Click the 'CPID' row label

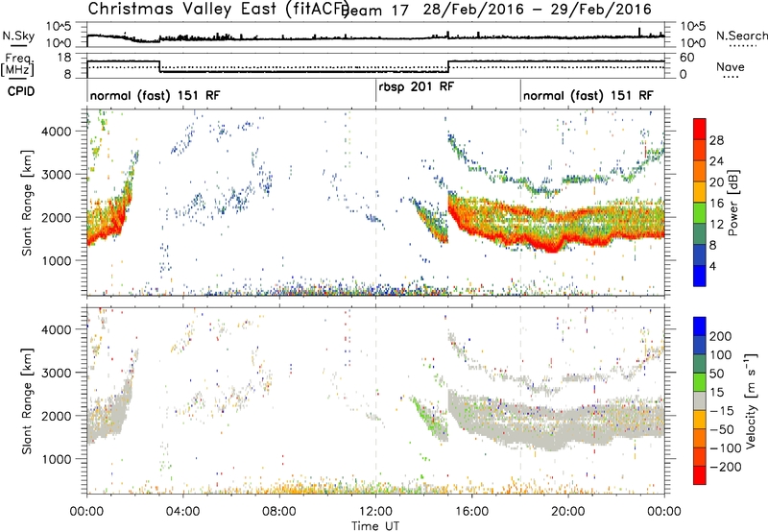click(x=21, y=91)
